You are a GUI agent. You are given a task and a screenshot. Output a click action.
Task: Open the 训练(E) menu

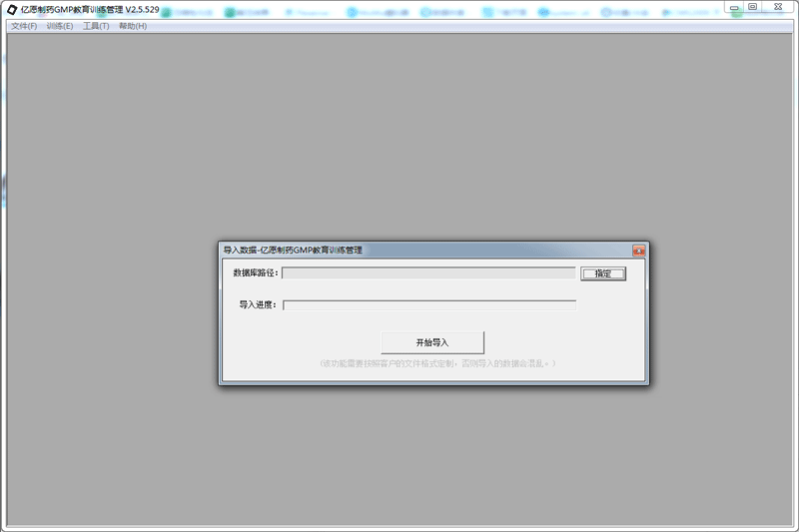coord(60,26)
